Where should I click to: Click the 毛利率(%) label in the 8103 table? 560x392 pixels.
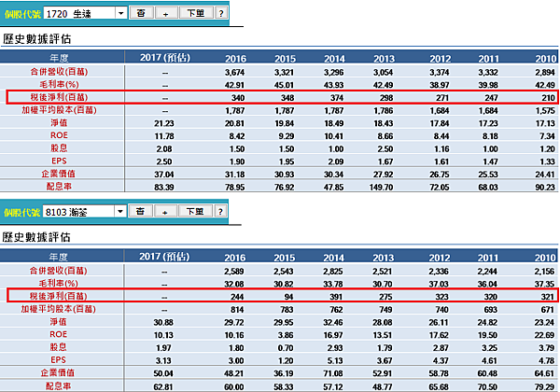coord(58,283)
